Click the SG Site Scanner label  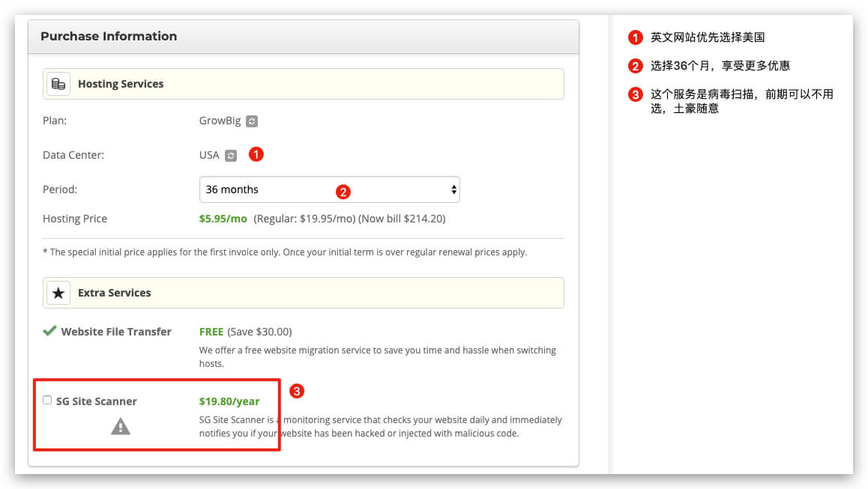click(96, 401)
